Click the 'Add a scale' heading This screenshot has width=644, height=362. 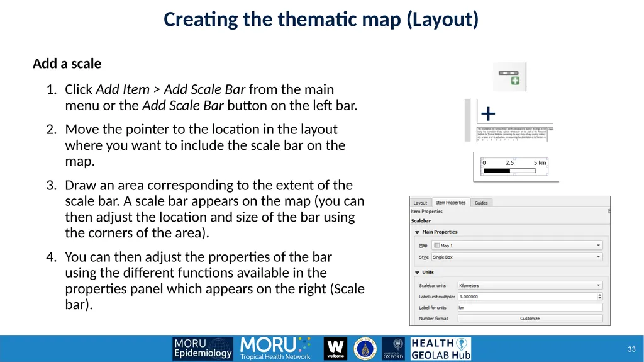coord(67,64)
